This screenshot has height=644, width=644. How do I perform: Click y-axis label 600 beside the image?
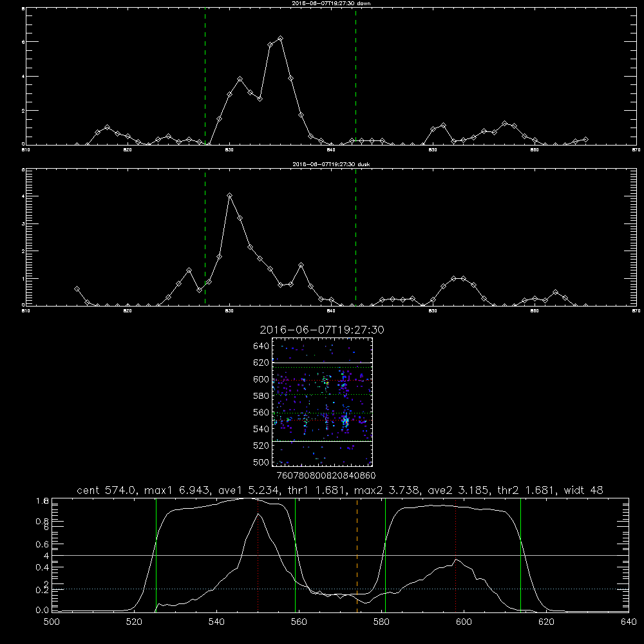point(261,379)
